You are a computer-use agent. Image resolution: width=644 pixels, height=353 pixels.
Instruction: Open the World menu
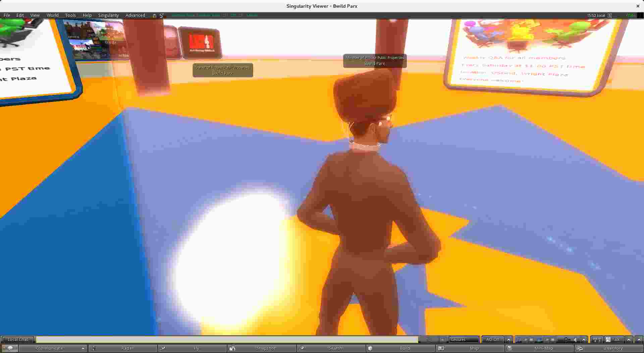(x=53, y=15)
